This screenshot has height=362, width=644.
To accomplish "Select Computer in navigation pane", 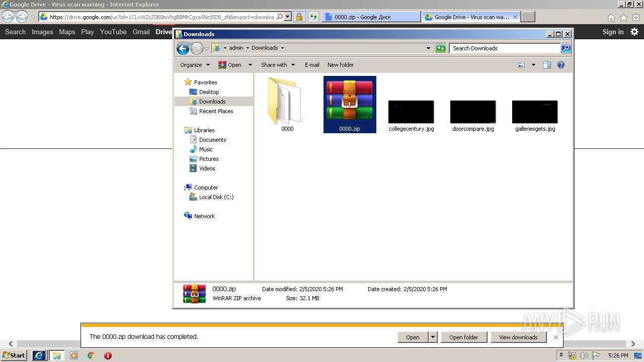I will tap(206, 188).
